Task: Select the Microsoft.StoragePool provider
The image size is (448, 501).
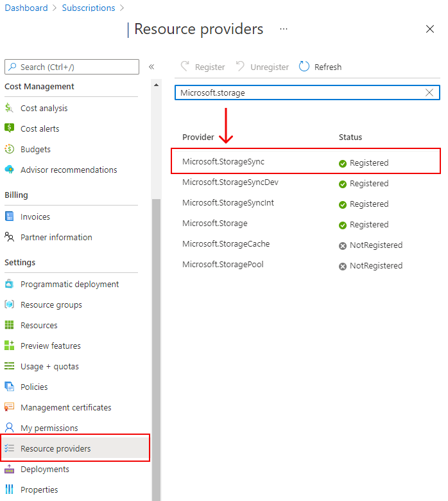Action: [x=223, y=264]
